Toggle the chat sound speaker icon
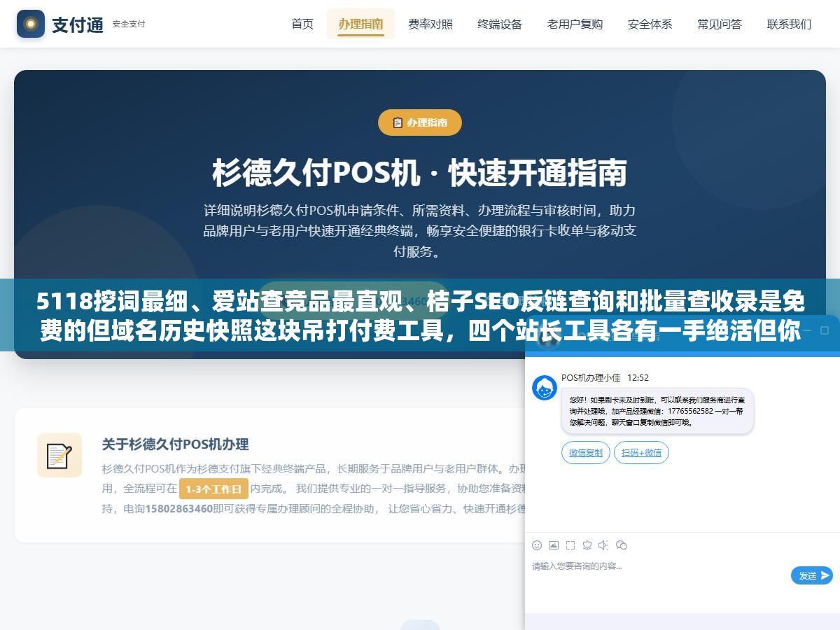This screenshot has height=630, width=840. pos(604,545)
